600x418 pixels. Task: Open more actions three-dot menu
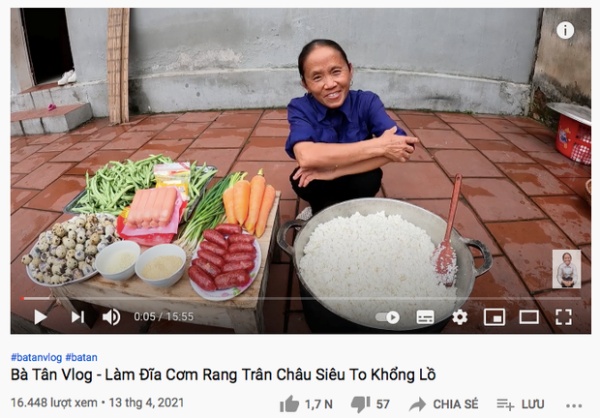tap(574, 406)
